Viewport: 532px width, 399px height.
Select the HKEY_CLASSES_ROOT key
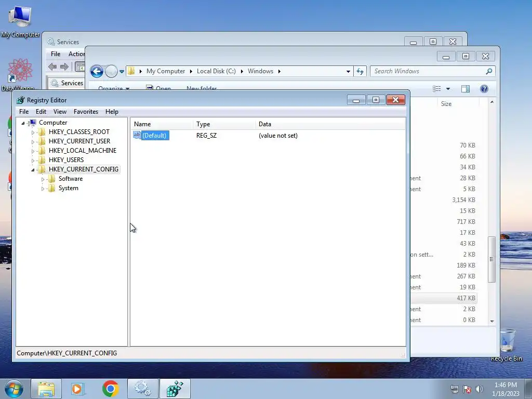tap(79, 131)
